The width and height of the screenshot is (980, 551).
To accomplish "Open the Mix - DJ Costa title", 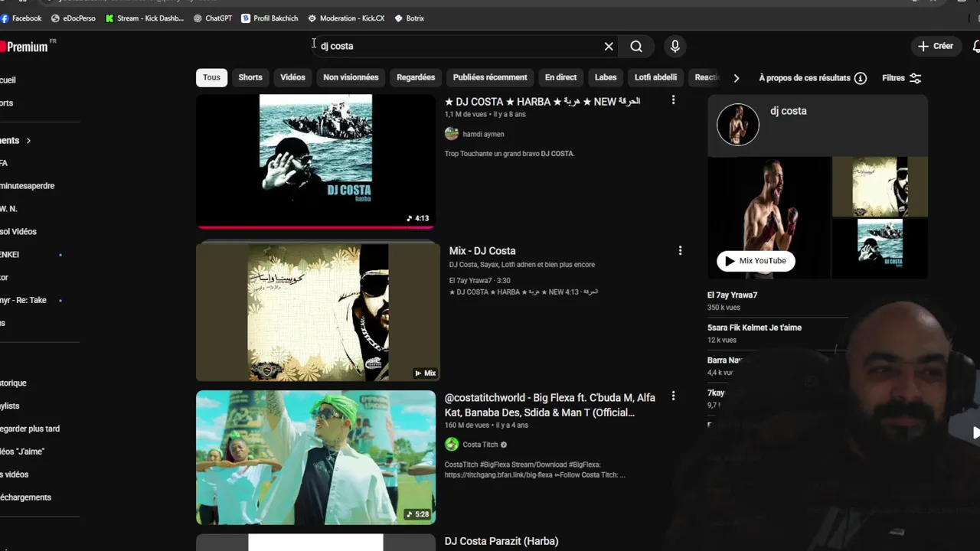I will [482, 251].
